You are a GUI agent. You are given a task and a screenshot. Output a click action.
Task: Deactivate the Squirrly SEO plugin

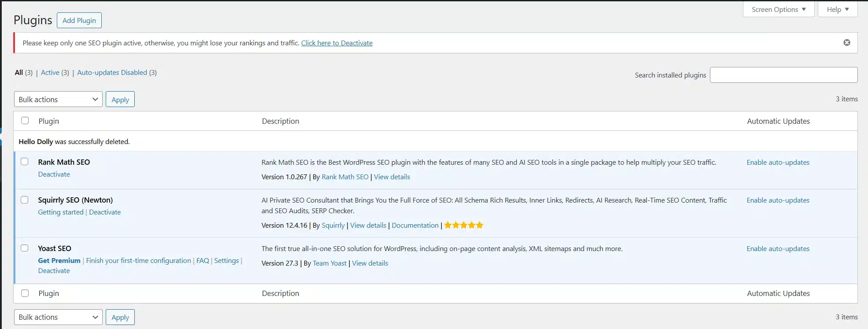point(105,212)
